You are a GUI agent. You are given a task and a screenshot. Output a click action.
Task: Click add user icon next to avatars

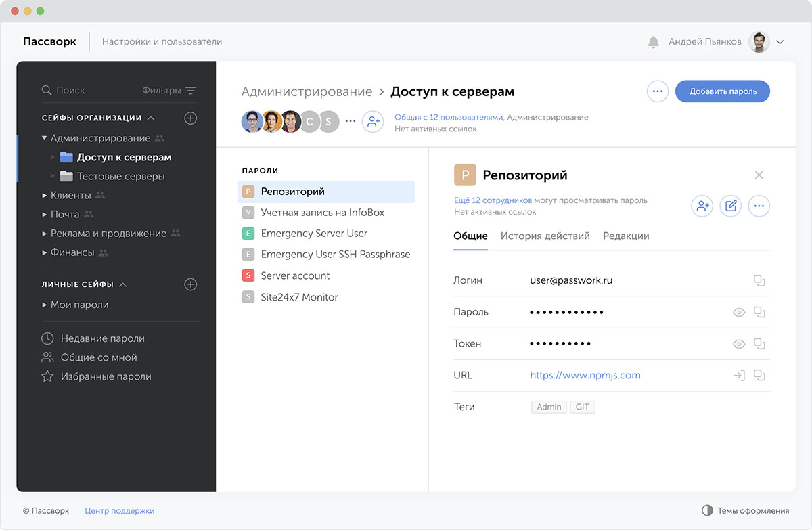pyautogui.click(x=372, y=121)
